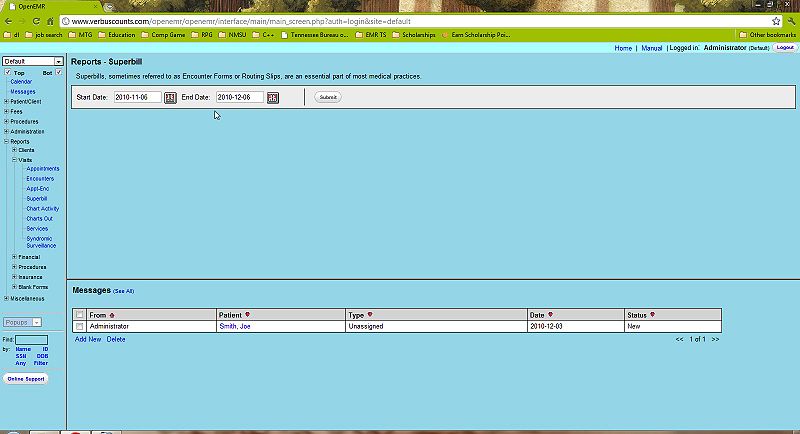The height and width of the screenshot is (434, 800).
Task: Open the End Date calendar picker
Action: (x=272, y=97)
